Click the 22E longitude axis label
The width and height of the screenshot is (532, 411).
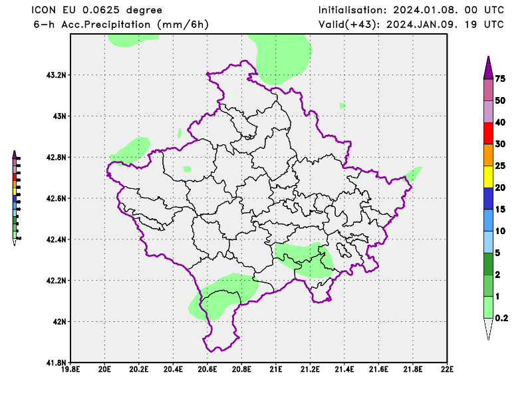click(447, 369)
